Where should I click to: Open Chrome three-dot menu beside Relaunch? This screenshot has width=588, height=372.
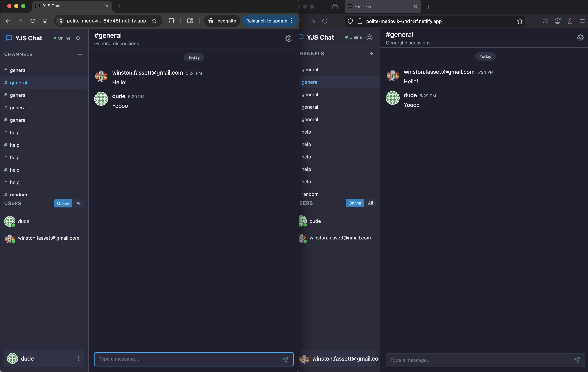(x=292, y=21)
